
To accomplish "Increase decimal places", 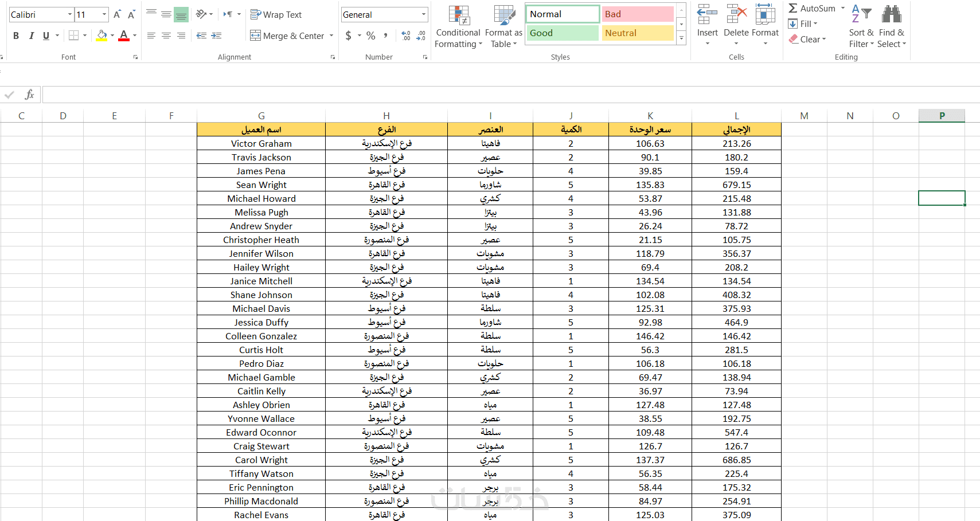I will (x=406, y=36).
